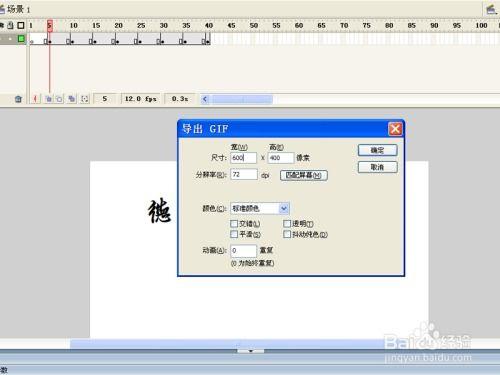Click the 0.3s elapsed time readout
This screenshot has width=500, height=375.
click(x=180, y=99)
